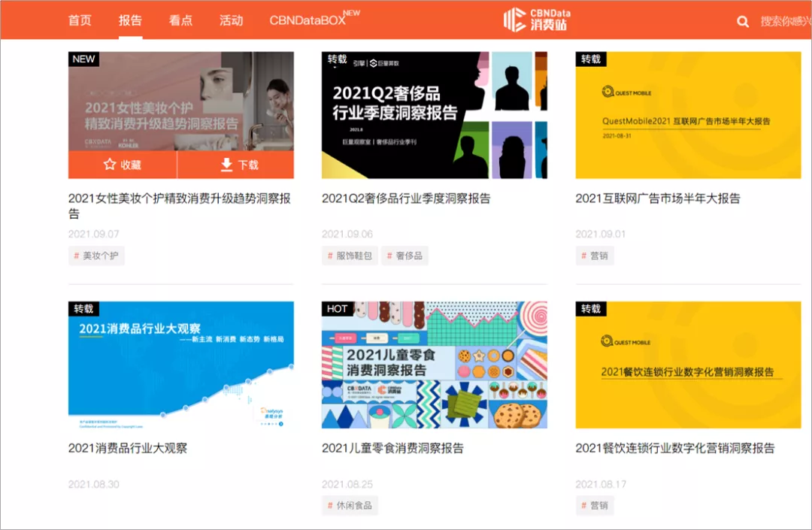Click the 转载 badge on 消费品行业大观察
The height and width of the screenshot is (530, 812).
pyautogui.click(x=84, y=309)
